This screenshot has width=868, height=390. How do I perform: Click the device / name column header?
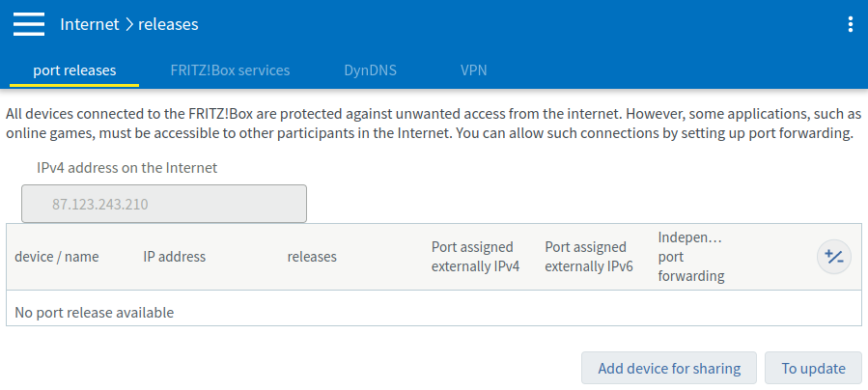point(57,257)
